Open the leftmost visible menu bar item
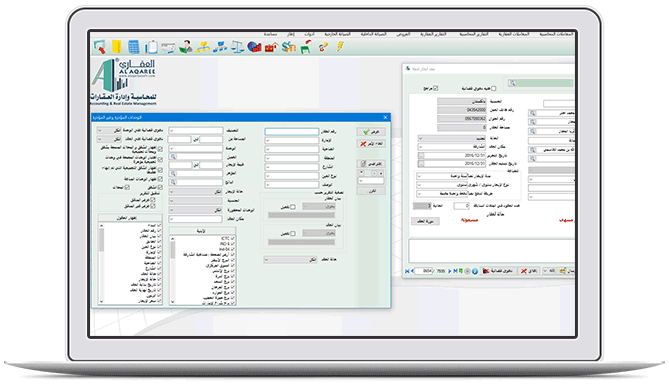This screenshot has width=669, height=388. (270, 34)
